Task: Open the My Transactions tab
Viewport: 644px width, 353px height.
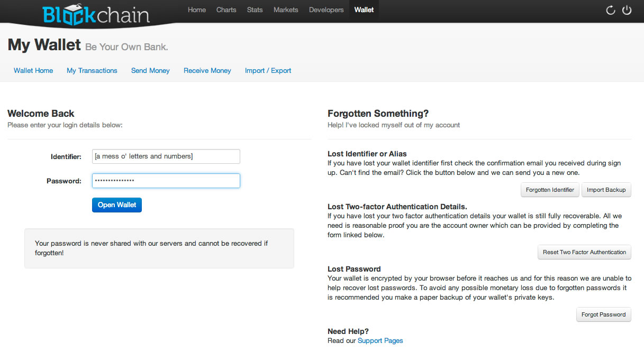Action: pos(92,71)
